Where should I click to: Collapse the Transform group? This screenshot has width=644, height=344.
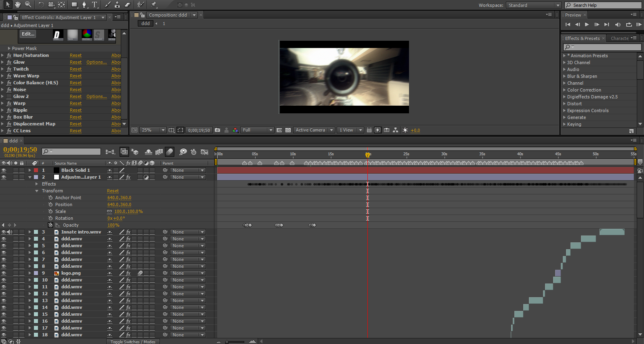[37, 191]
